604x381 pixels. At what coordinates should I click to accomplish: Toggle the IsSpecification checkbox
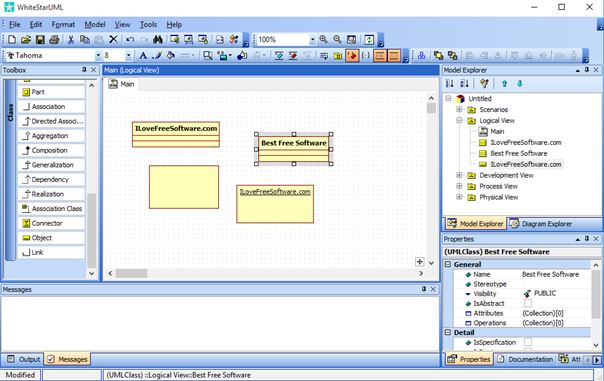click(528, 342)
